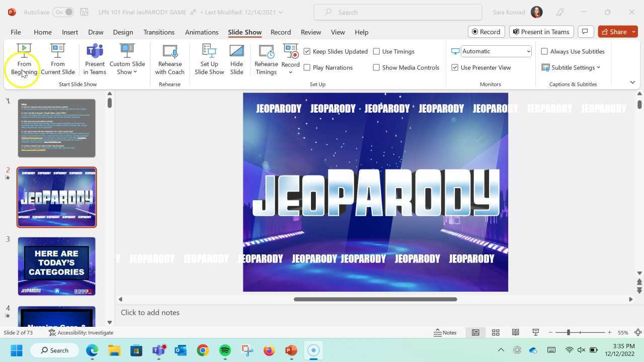
Task: Open the Review tab
Action: (x=310, y=32)
